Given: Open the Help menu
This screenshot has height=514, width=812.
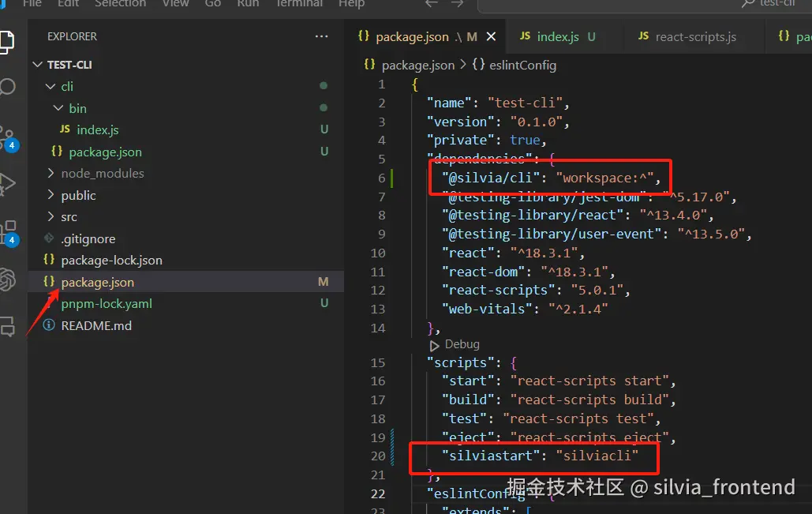Looking at the screenshot, I should pos(352,4).
